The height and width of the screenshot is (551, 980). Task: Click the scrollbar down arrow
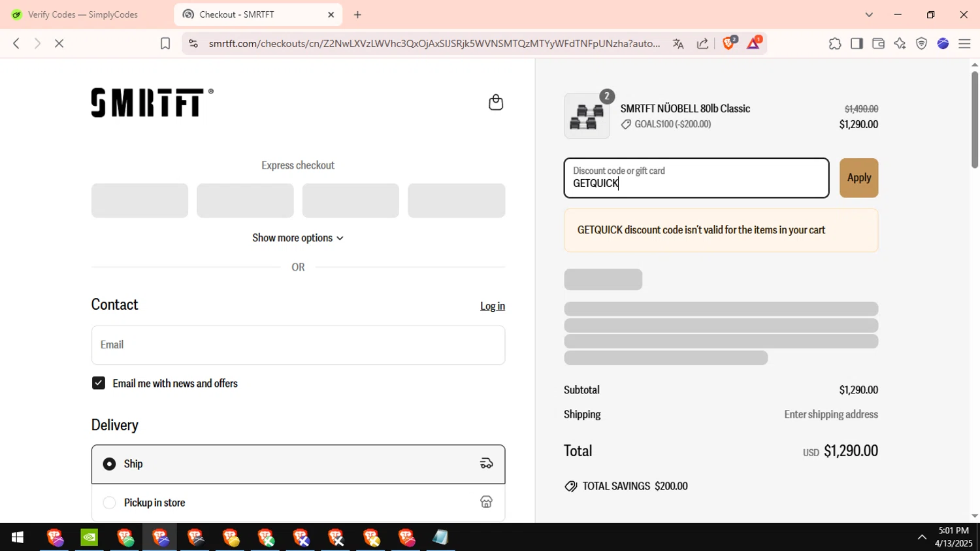[975, 516]
